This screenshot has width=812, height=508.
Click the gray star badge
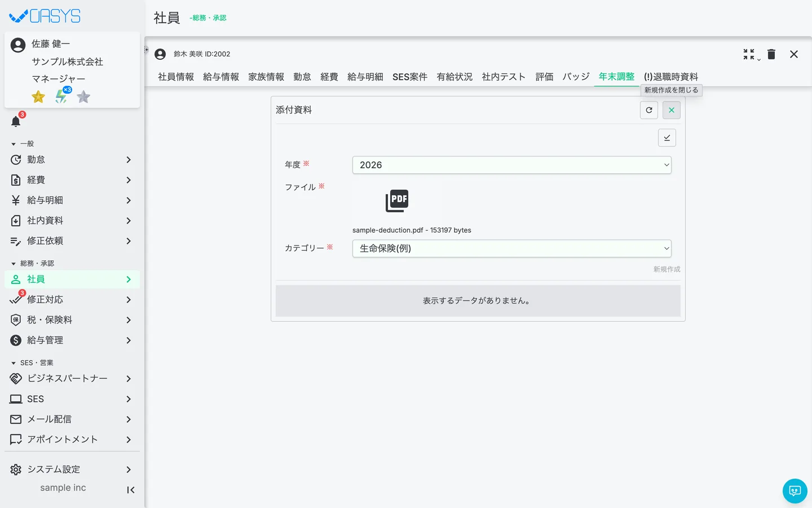tap(83, 97)
